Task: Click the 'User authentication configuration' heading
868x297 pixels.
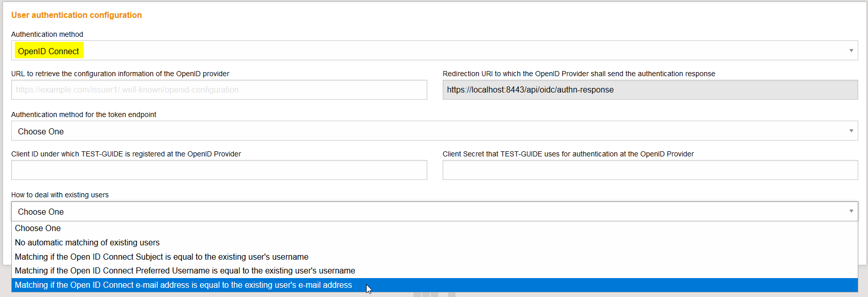Action: (77, 15)
